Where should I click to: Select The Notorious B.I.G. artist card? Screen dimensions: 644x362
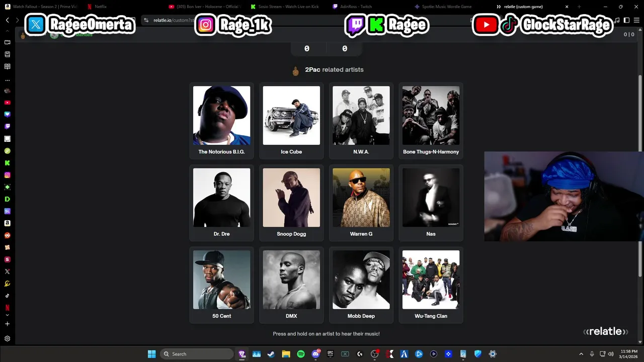221,121
